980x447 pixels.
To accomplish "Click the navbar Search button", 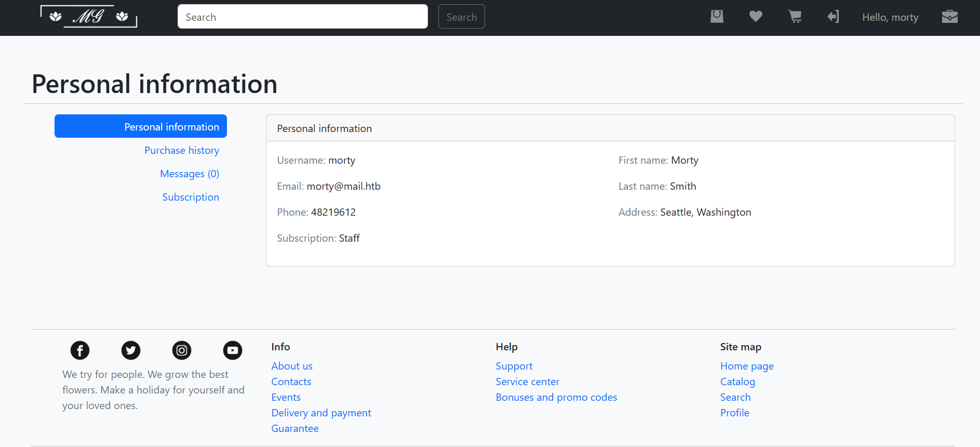I will [462, 17].
